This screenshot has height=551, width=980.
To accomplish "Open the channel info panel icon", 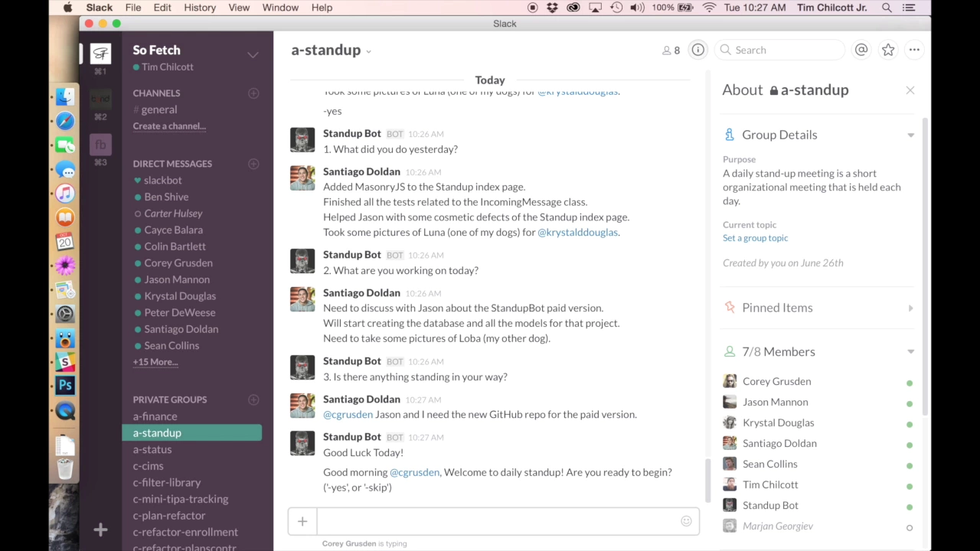I will [x=697, y=50].
